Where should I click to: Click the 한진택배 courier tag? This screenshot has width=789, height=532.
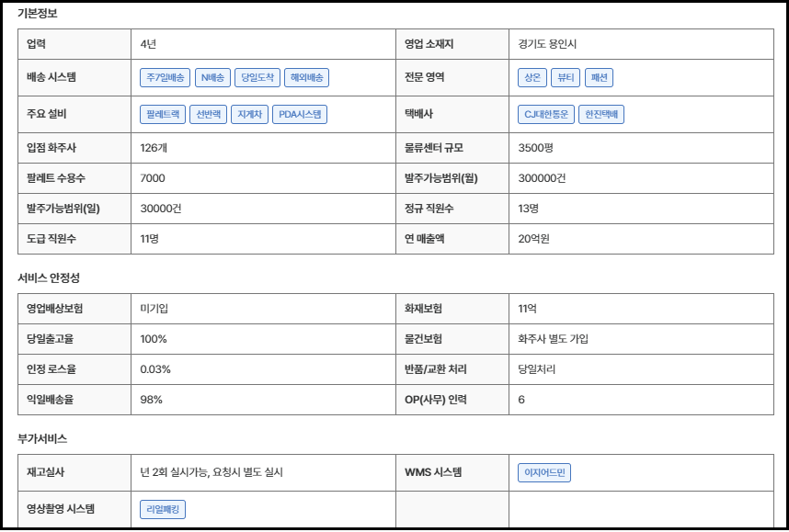(602, 115)
